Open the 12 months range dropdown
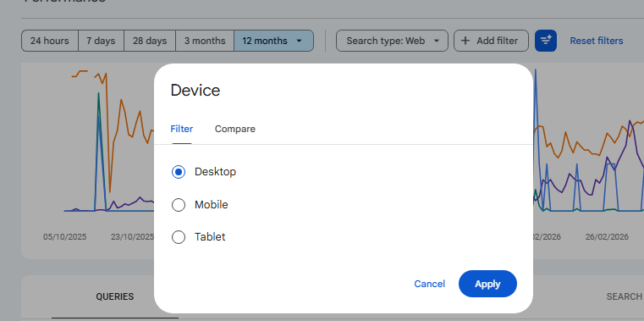The width and height of the screenshot is (644, 321). pos(273,41)
